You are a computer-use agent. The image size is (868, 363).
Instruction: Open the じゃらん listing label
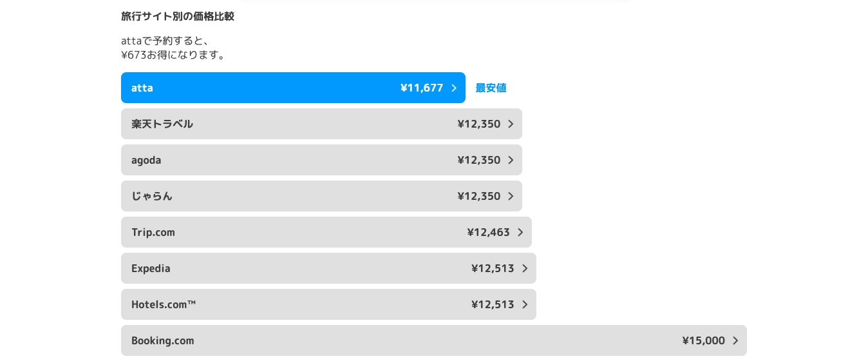[152, 196]
